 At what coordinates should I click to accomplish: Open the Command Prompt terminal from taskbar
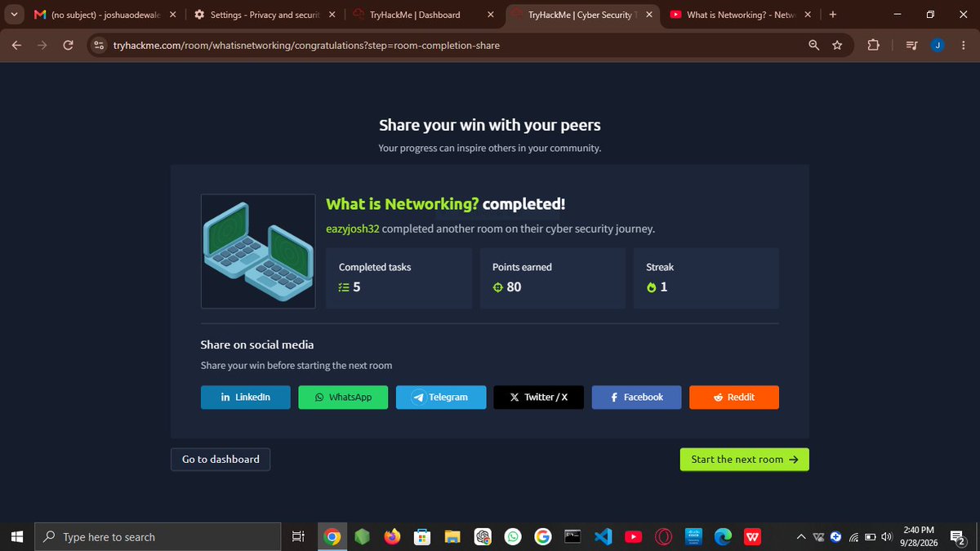[x=572, y=536]
